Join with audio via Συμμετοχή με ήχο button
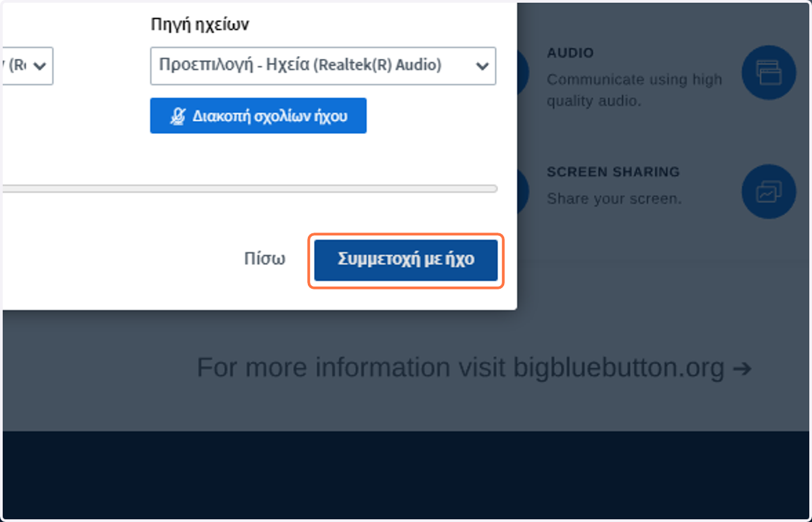Image resolution: width=812 pixels, height=522 pixels. pyautogui.click(x=406, y=260)
